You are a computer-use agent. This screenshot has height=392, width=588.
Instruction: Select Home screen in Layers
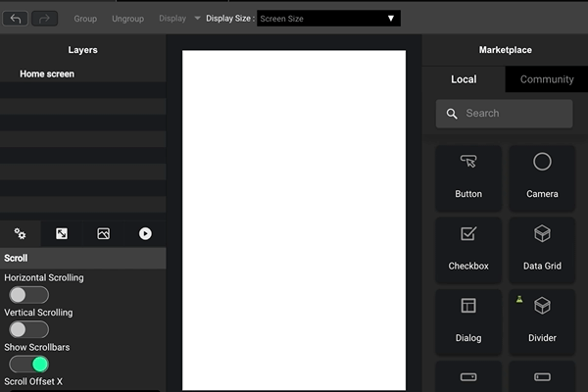[x=47, y=73]
